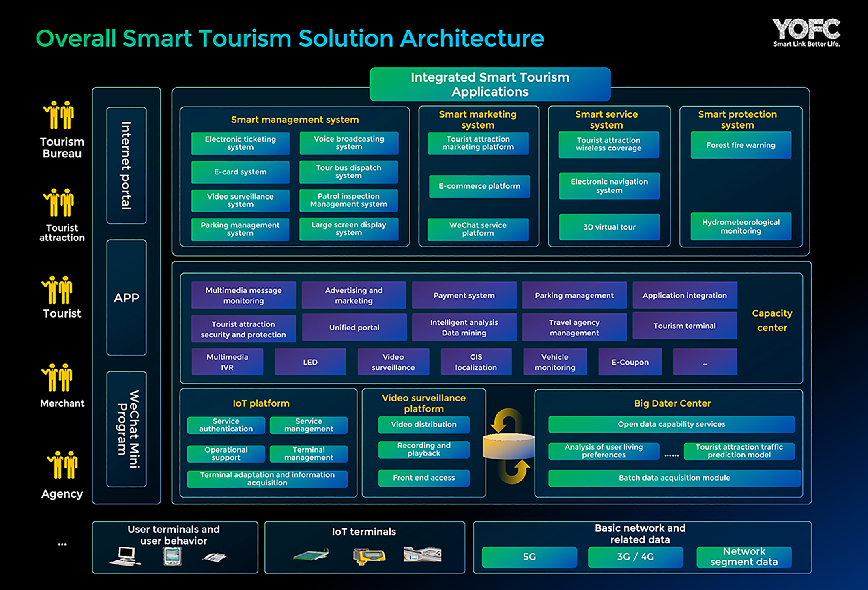Viewport: 868px width, 590px height.
Task: Click the grey IoT gateway device icon
Action: (422, 554)
